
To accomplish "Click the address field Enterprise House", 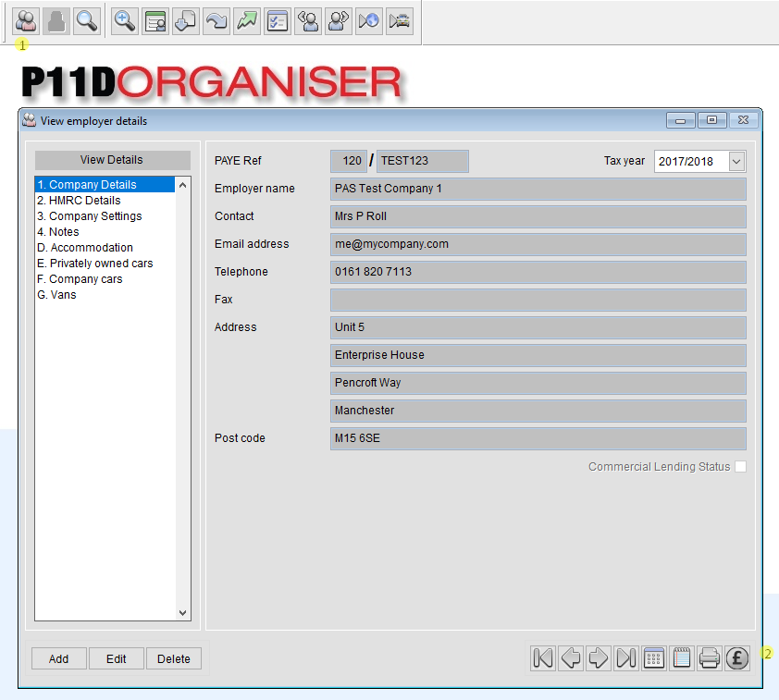I will coord(538,355).
